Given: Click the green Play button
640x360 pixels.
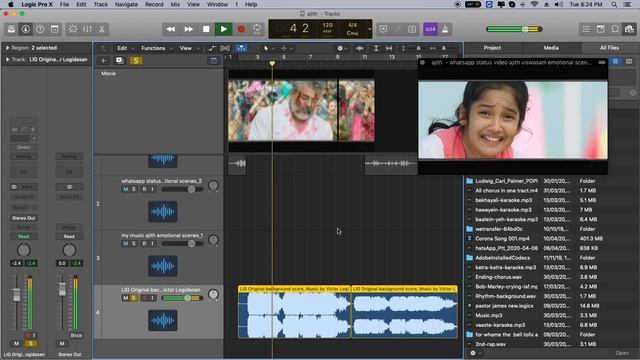Looking at the screenshot, I should click(x=224, y=29).
